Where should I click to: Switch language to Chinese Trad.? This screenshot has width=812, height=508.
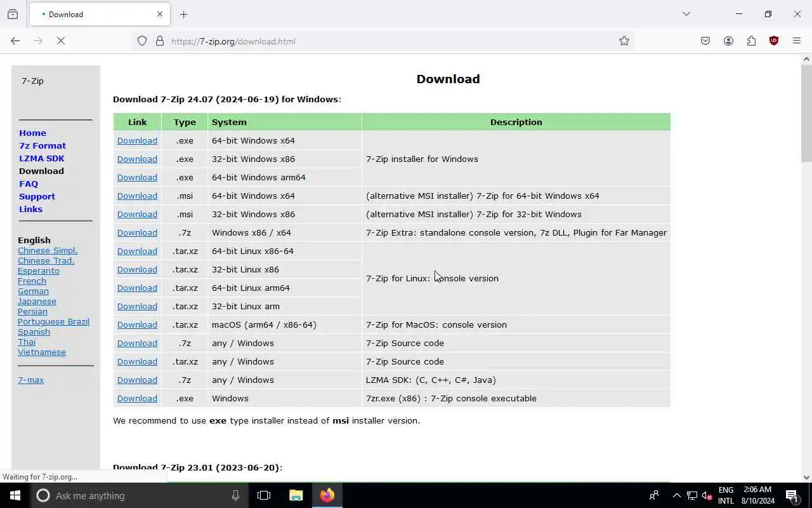46,260
